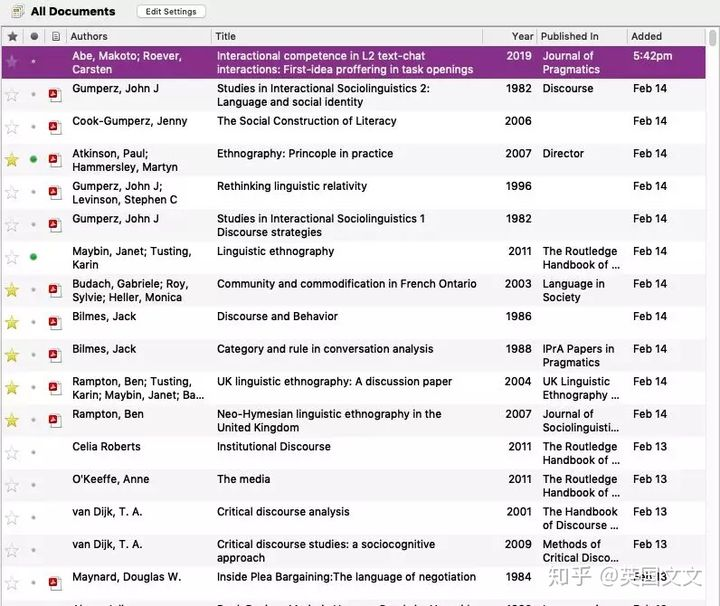720x606 pixels.
Task: Click 'IPrA Papers in Pragmatics' publication cell
Action: pos(579,356)
